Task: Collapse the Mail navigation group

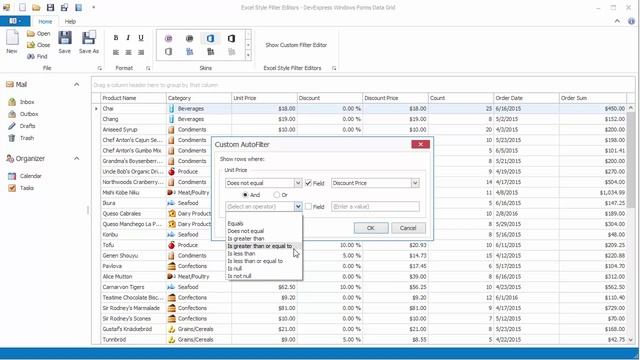Action: coord(76,84)
